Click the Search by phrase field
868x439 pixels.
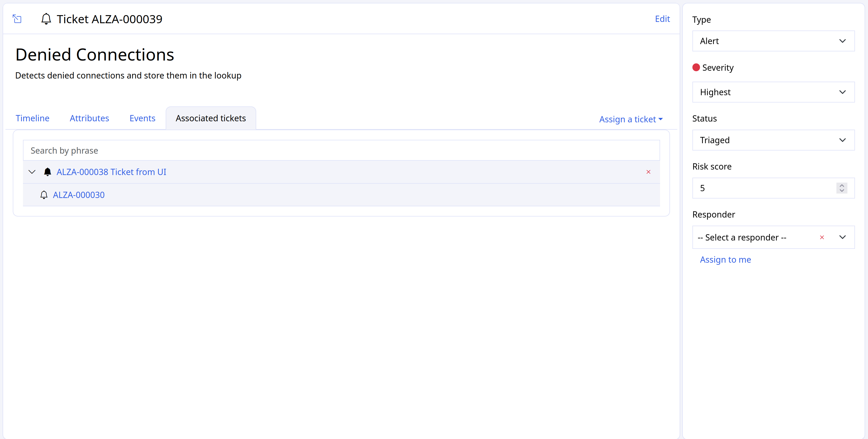341,150
